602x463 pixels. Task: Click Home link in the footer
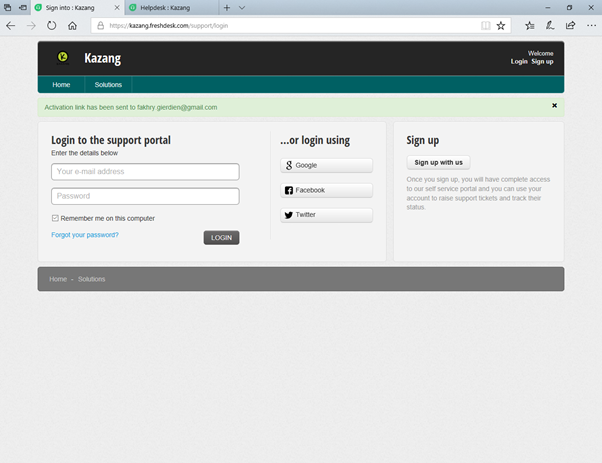pyautogui.click(x=58, y=279)
